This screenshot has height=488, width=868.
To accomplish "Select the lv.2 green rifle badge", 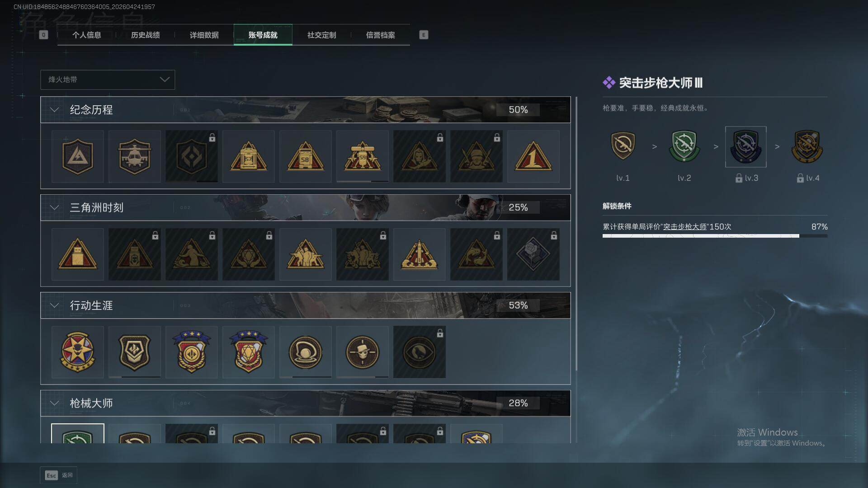I will tap(684, 146).
